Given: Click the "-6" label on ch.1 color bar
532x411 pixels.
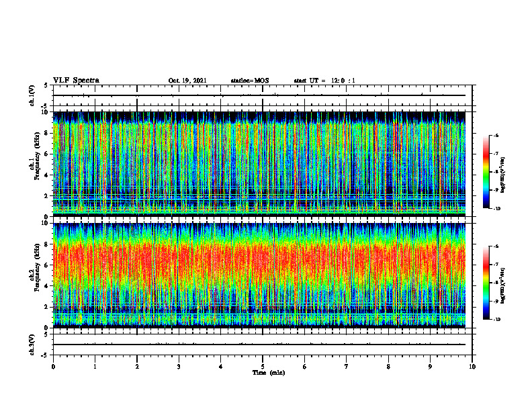Looking at the screenshot, I should [x=496, y=136].
